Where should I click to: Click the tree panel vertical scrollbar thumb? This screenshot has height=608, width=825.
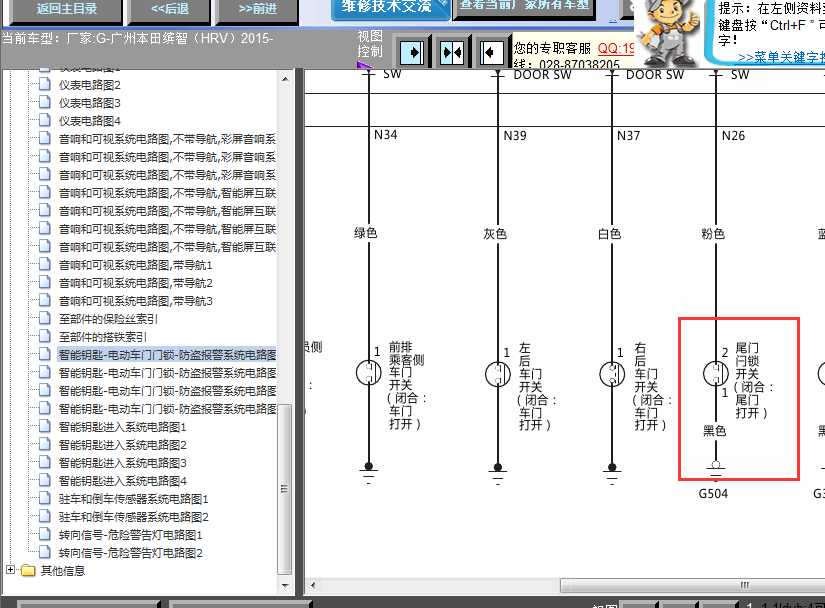(285, 489)
